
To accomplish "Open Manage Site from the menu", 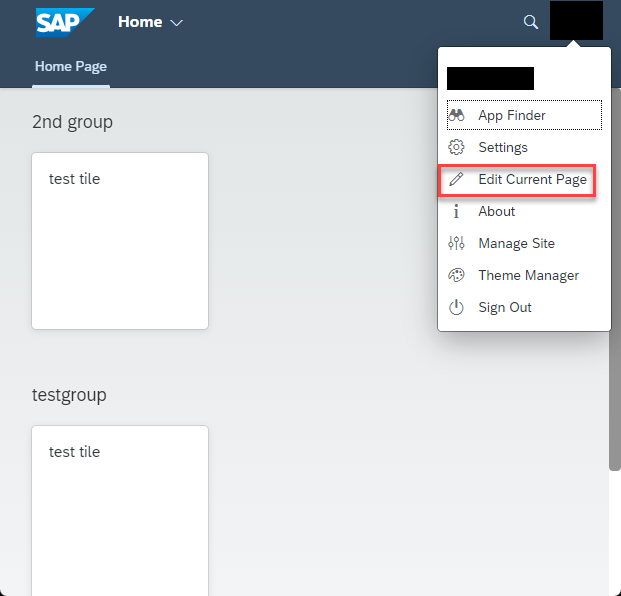I will [524, 243].
